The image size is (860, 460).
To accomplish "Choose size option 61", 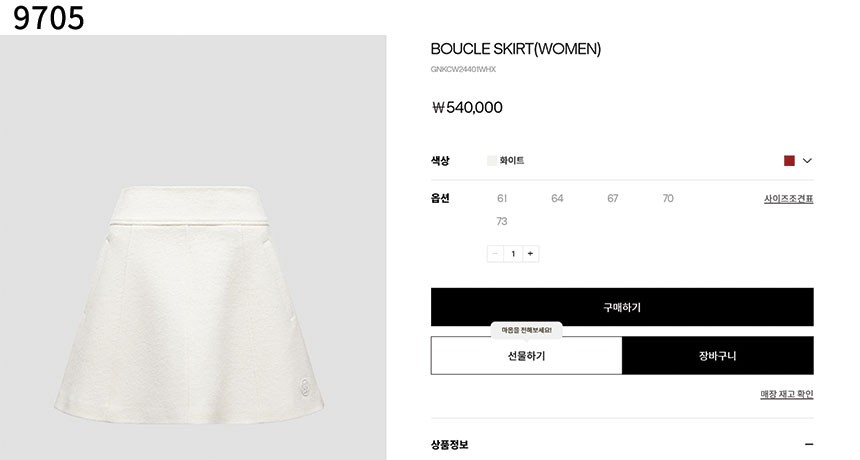I will coord(502,198).
